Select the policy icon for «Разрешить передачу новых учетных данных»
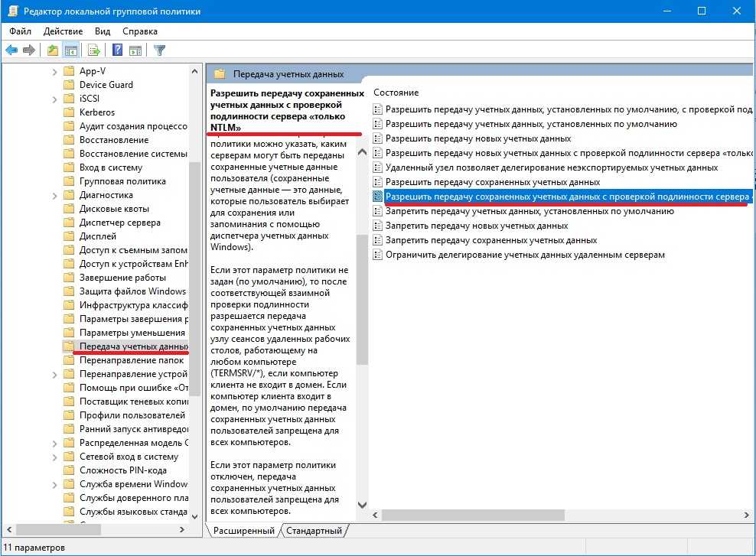756x556 pixels. tap(377, 138)
